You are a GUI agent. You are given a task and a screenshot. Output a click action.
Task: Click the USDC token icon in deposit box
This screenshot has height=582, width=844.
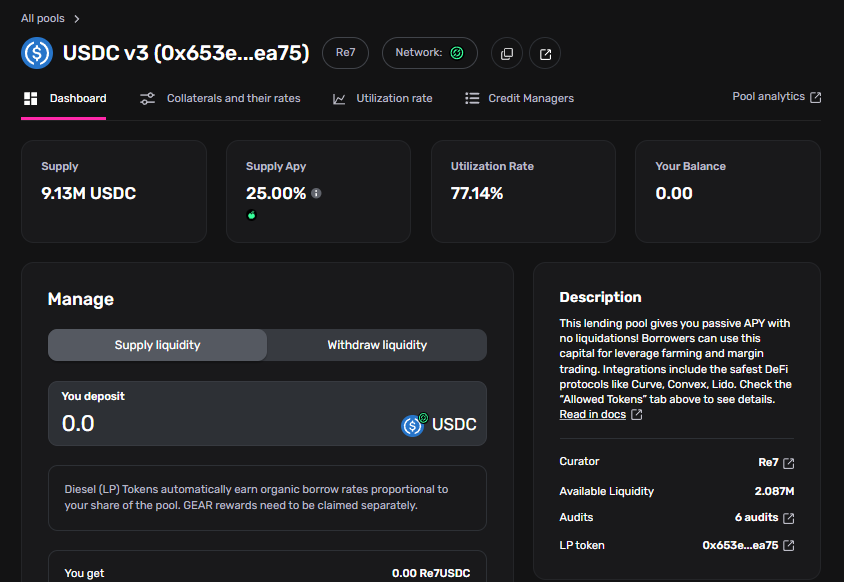click(x=413, y=425)
